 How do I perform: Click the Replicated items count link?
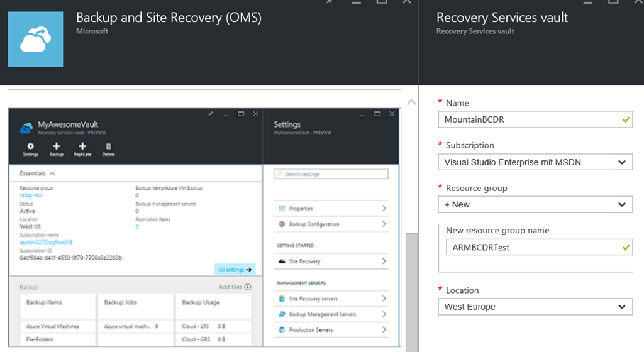(137, 226)
